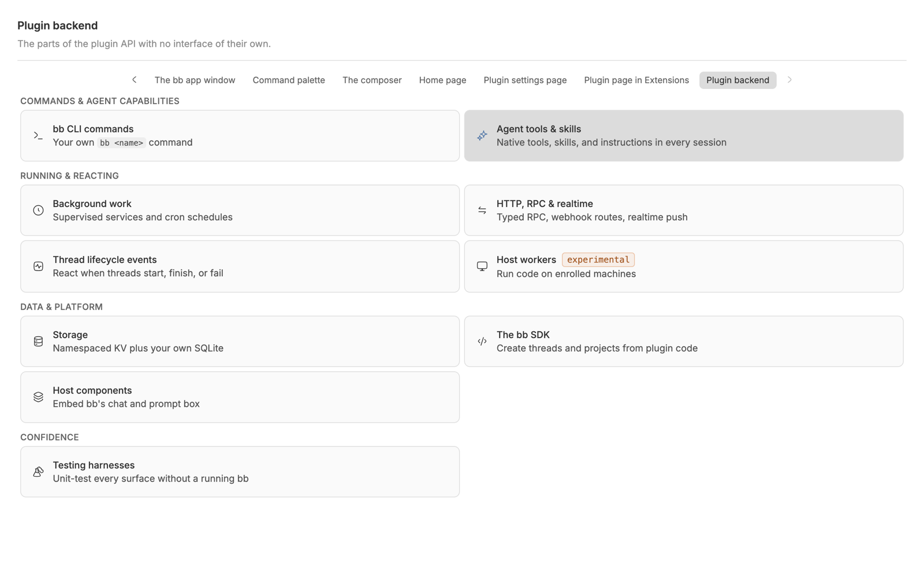Screen dimensions: 924x578
Task: Click the monitor icon for Host workers
Action: point(482,266)
